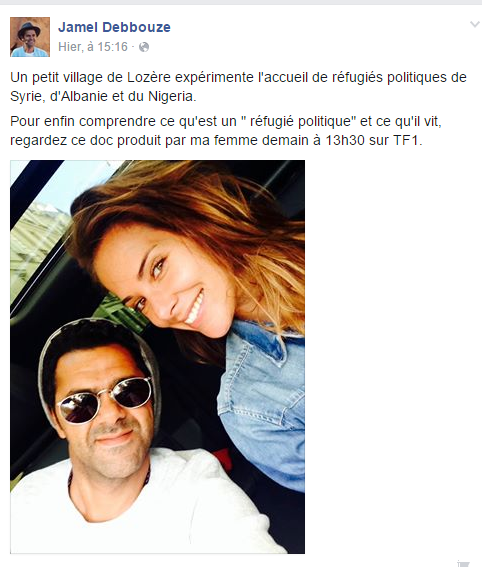Image resolution: width=482 pixels, height=567 pixels.
Task: Click the text '13h30 sur TF1'
Action: coord(374,140)
